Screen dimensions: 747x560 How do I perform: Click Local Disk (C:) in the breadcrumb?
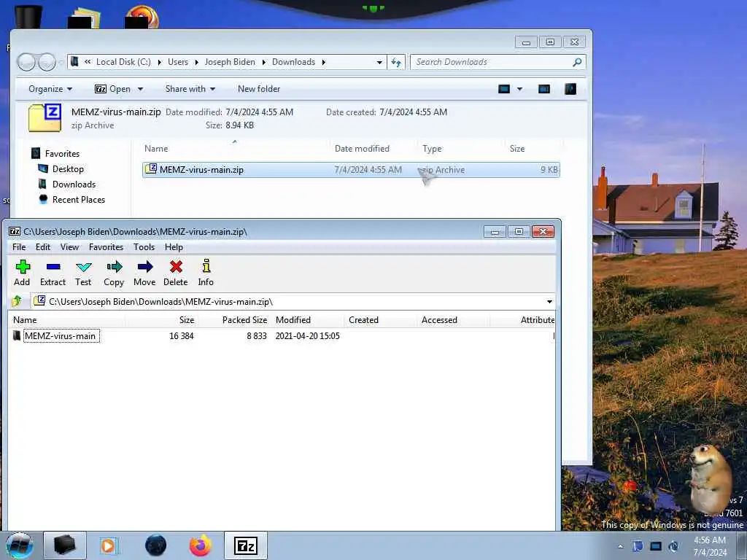coord(123,62)
